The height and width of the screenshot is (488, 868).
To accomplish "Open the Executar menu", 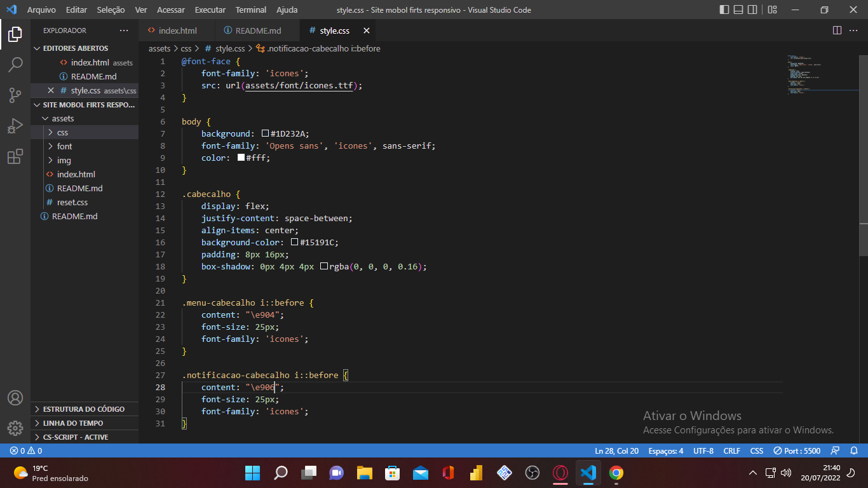I will [210, 10].
